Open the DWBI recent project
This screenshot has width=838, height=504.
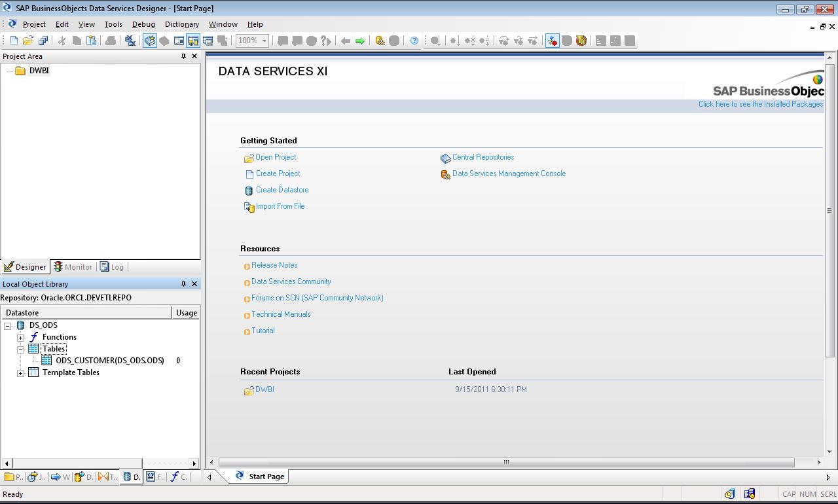coord(264,389)
